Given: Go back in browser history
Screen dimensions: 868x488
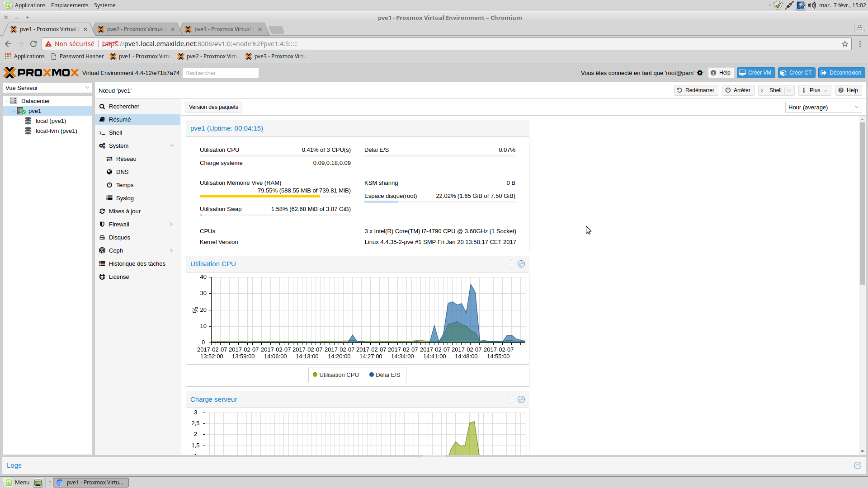Looking at the screenshot, I should click(x=8, y=44).
